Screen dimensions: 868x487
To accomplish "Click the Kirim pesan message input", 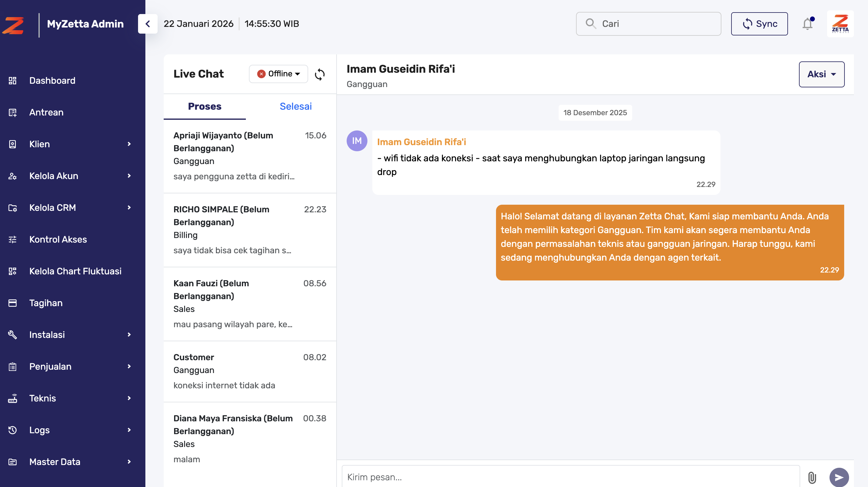I will tap(571, 477).
